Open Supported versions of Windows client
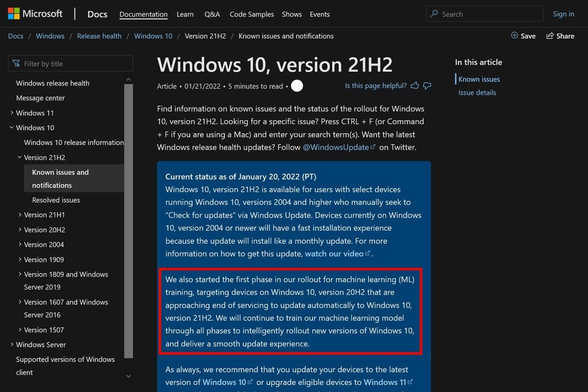 65,366
